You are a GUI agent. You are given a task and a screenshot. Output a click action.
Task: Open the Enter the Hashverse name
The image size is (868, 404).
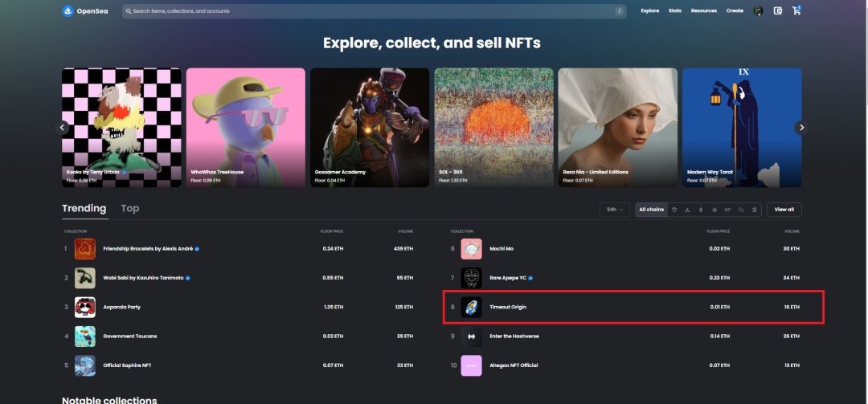(514, 337)
